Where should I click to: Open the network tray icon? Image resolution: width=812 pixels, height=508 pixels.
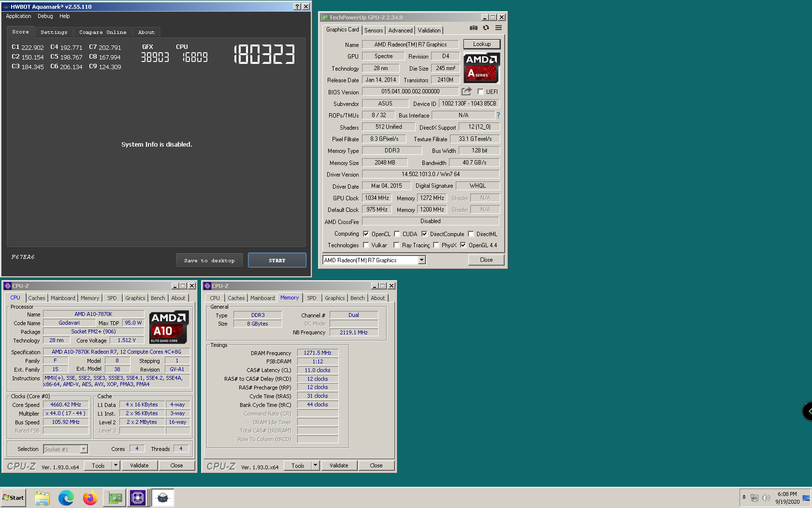coord(754,498)
